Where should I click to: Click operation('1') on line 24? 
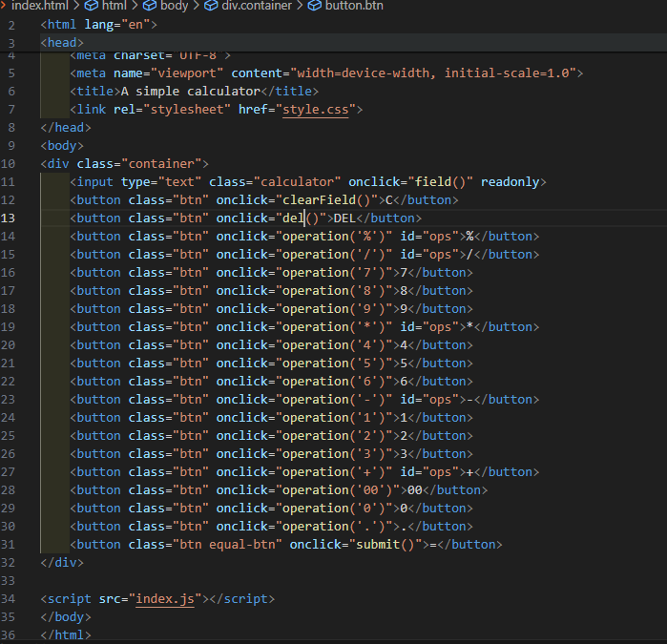point(334,418)
